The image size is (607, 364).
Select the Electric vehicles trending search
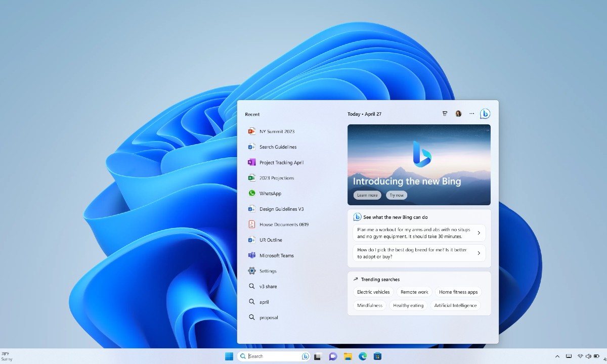(373, 292)
